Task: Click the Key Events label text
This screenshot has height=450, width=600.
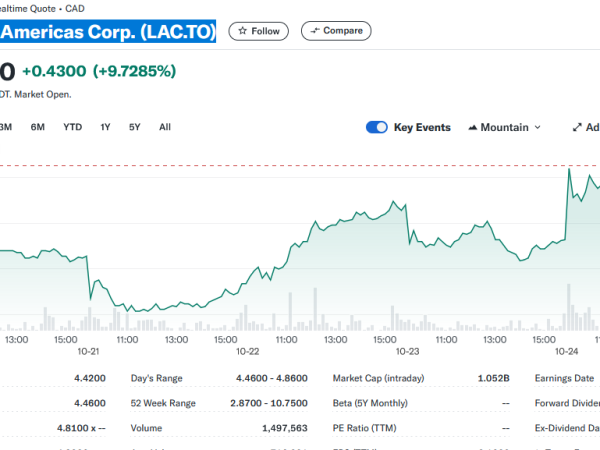Action: tap(422, 127)
